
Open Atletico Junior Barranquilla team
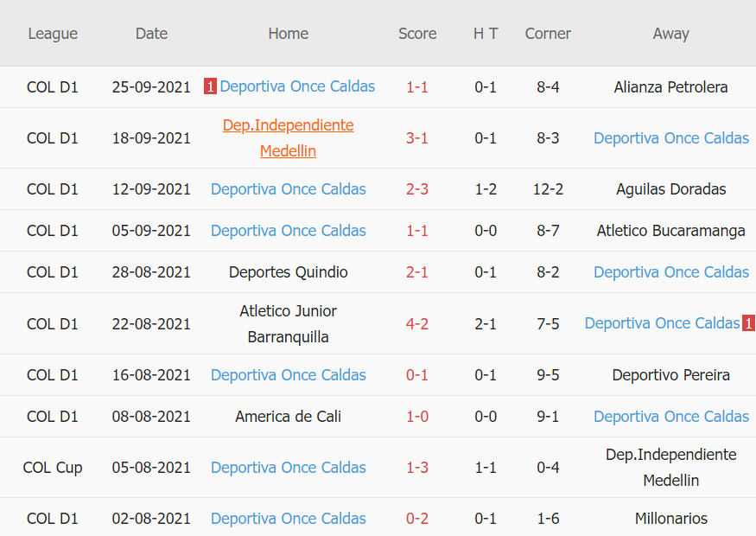pos(289,323)
